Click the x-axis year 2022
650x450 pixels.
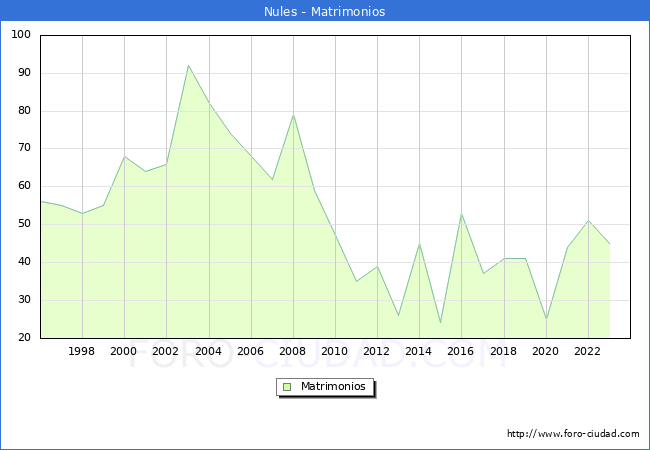tap(587, 351)
